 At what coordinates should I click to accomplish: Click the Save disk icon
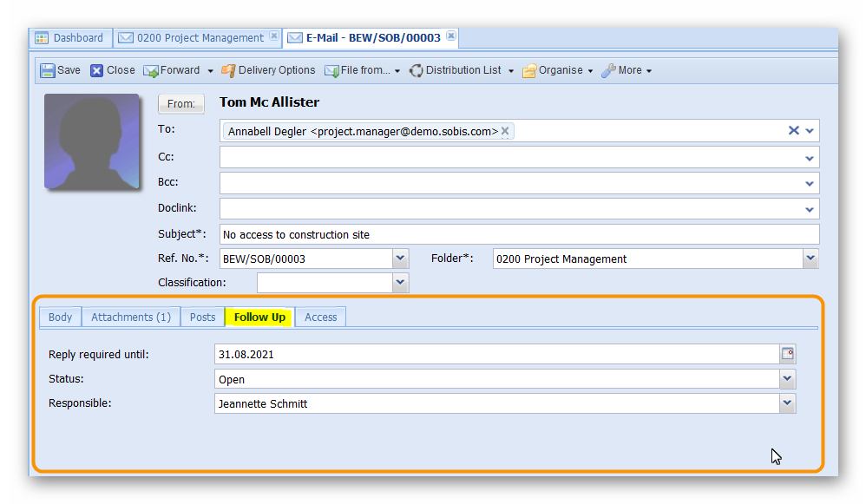click(47, 70)
